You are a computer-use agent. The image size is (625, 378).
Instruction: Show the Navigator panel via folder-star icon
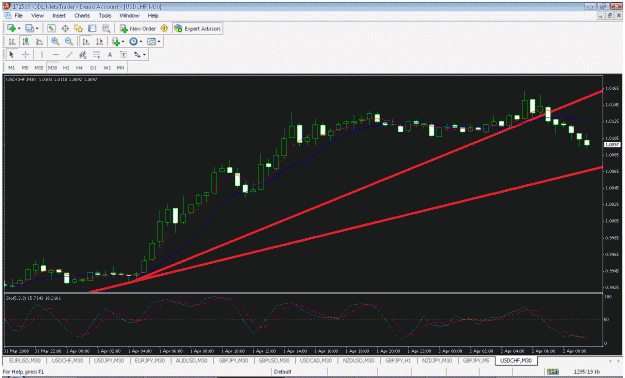tap(79, 28)
